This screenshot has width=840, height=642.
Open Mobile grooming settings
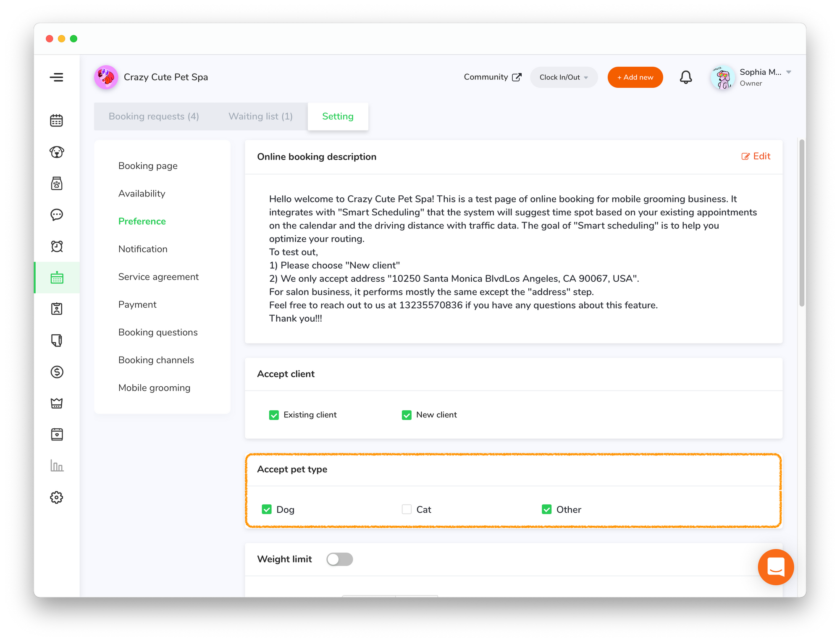(154, 388)
